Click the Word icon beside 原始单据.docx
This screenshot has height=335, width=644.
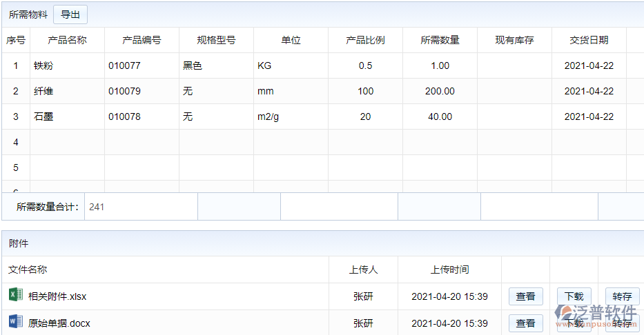[x=15, y=322]
